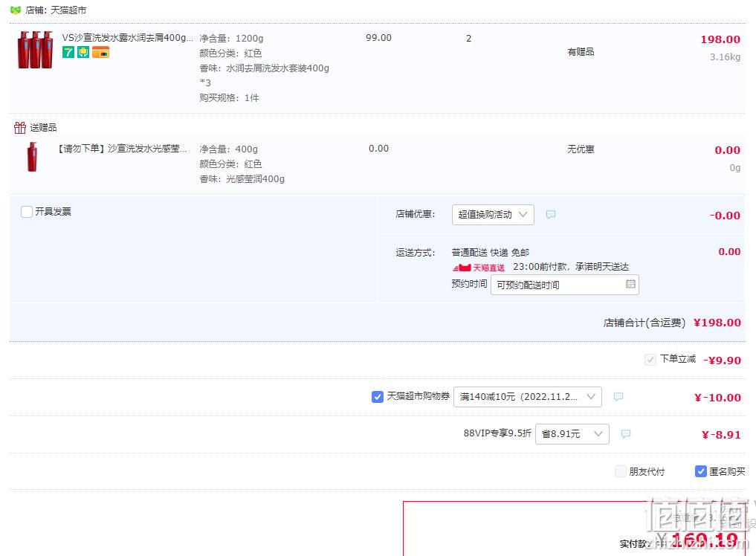Uncheck the 匿名购买 checkbox

coord(700,471)
